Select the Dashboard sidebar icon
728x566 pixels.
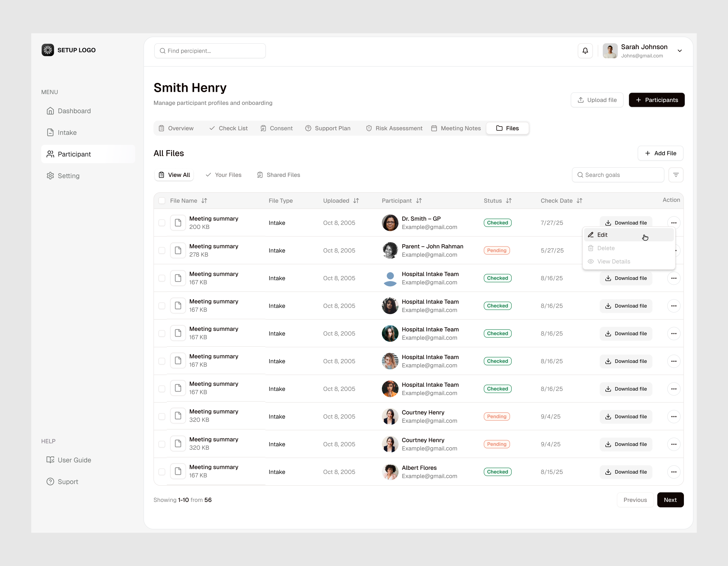(x=50, y=111)
